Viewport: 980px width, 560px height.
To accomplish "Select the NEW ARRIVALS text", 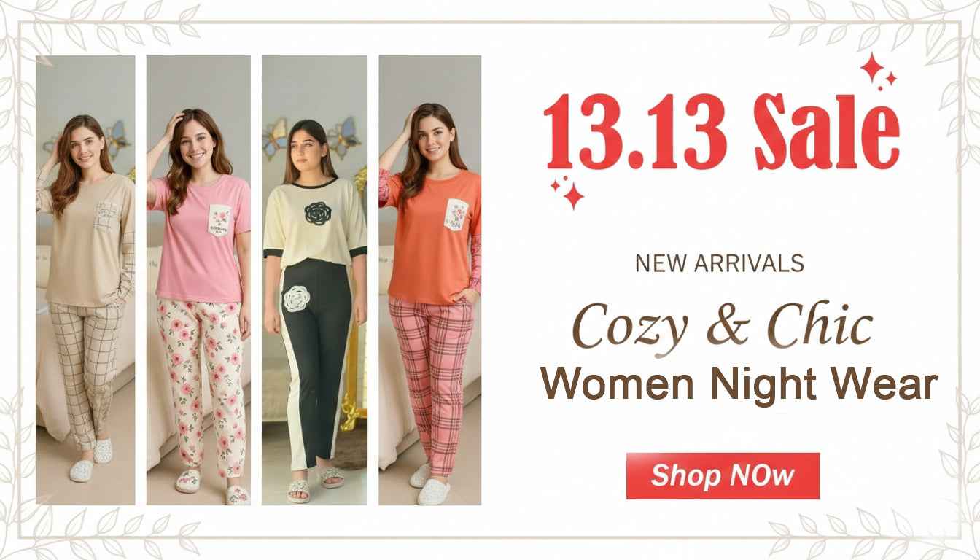I will [720, 263].
